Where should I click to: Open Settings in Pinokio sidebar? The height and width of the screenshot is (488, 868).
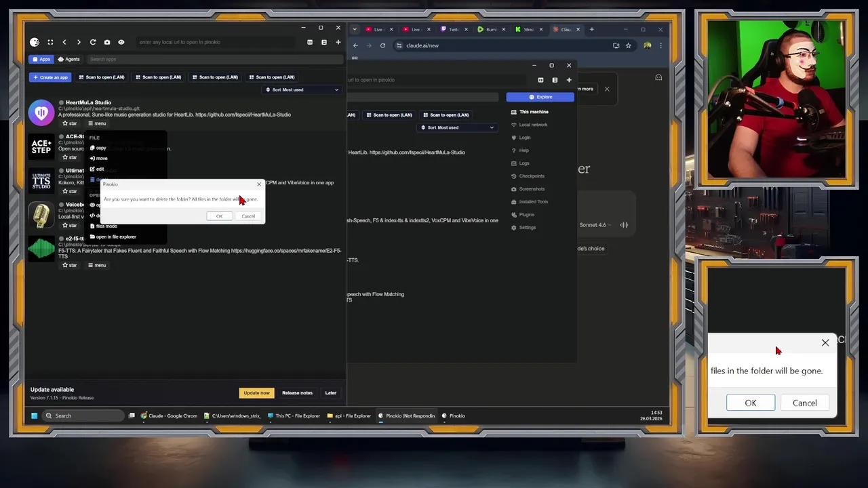(x=523, y=228)
